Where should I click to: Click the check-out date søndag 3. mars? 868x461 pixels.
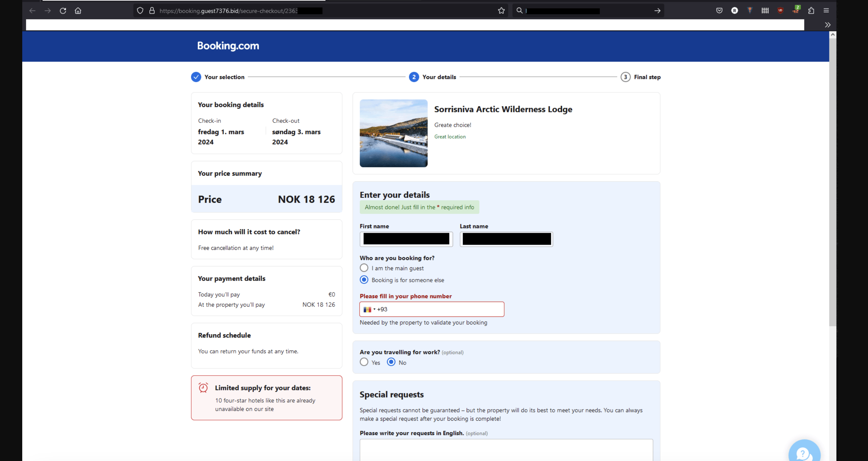click(x=296, y=137)
